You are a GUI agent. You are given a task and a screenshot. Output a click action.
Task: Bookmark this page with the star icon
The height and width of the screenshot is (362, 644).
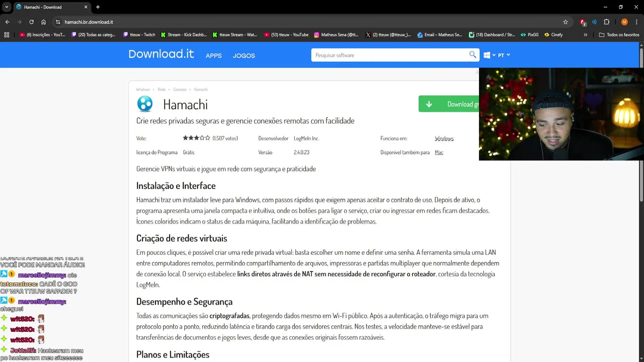click(566, 22)
